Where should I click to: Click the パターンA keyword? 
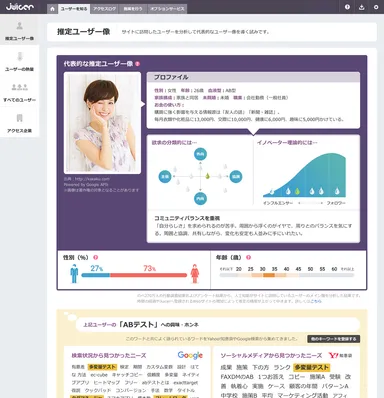335,386
